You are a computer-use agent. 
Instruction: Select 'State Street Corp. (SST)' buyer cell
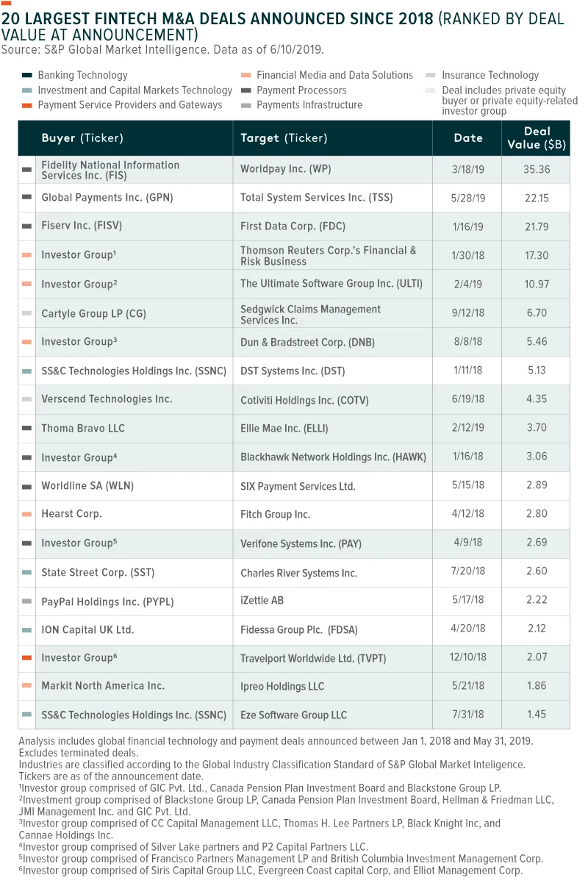tap(98, 572)
